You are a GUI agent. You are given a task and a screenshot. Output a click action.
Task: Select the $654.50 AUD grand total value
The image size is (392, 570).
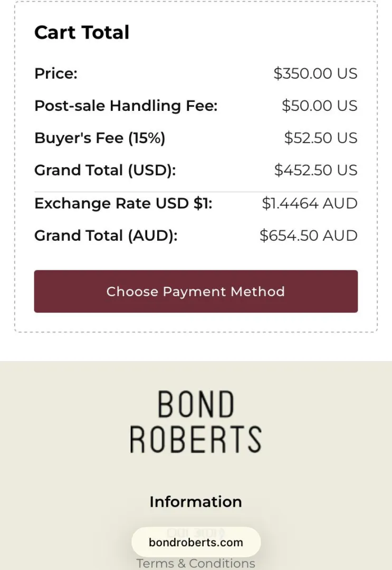click(309, 236)
